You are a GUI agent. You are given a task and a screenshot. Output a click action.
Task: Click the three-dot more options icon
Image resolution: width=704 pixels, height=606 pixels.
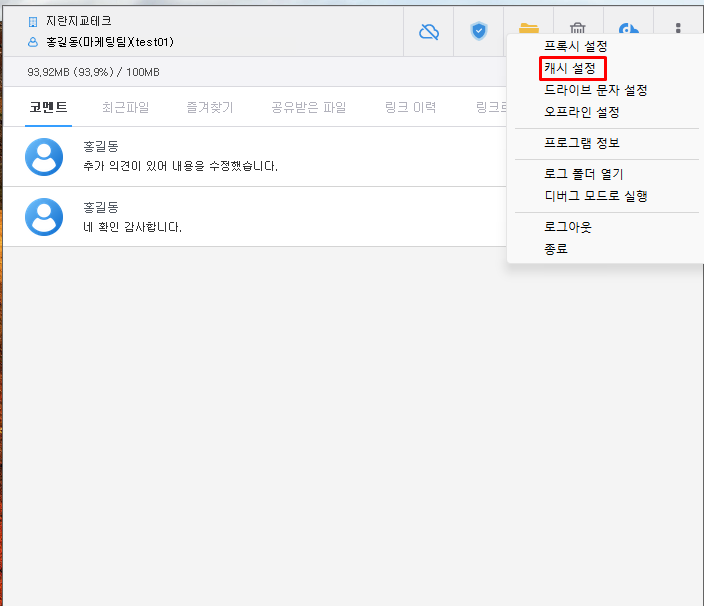pyautogui.click(x=678, y=31)
